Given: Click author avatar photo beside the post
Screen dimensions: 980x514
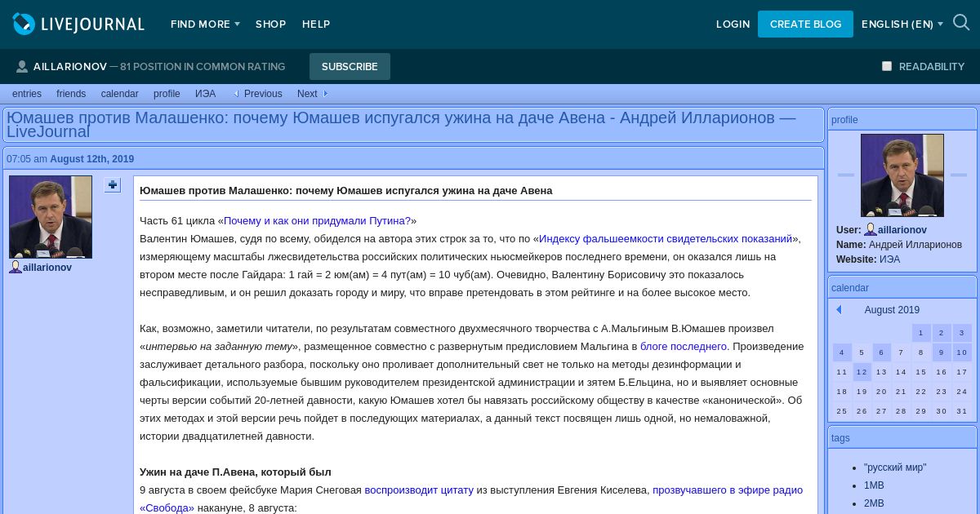Looking at the screenshot, I should click(x=51, y=217).
